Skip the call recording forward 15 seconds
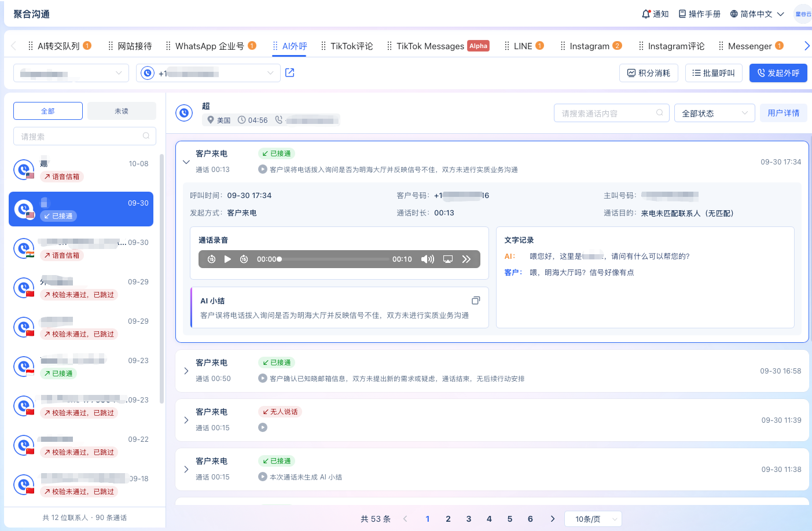812x531 pixels. tap(244, 259)
